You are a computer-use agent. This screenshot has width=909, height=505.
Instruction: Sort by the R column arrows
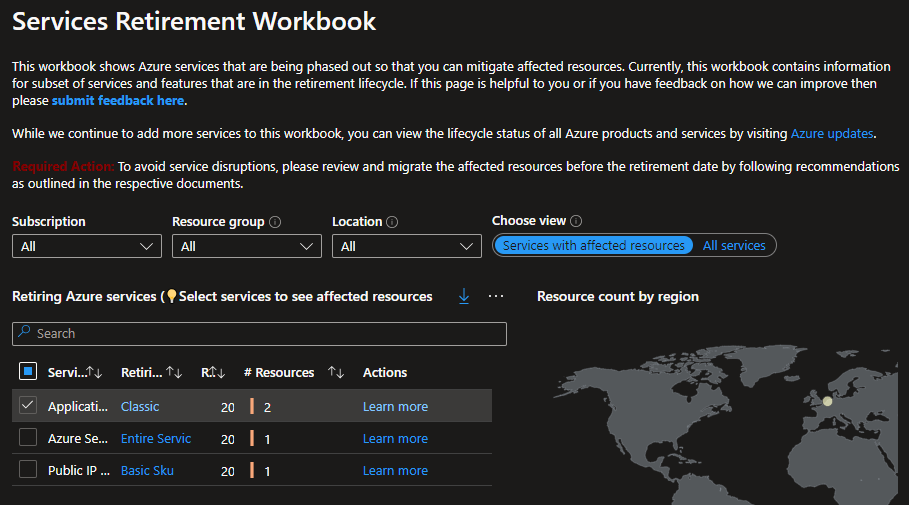[216, 372]
